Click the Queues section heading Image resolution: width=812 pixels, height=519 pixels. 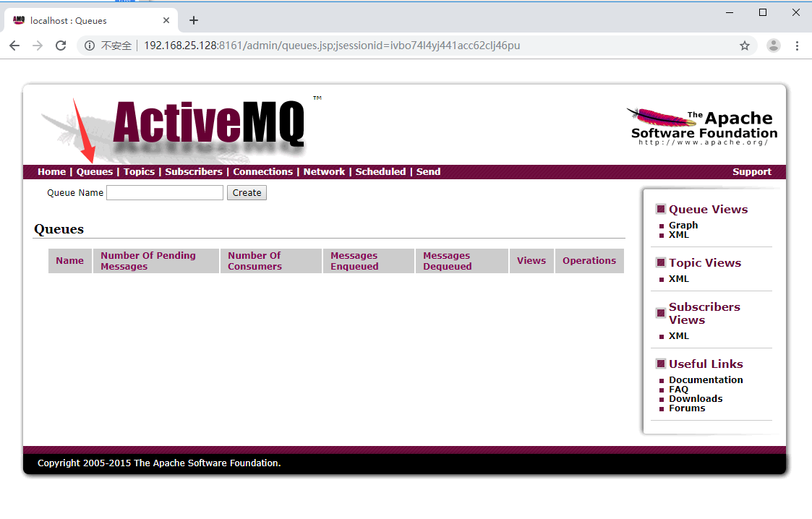click(59, 229)
